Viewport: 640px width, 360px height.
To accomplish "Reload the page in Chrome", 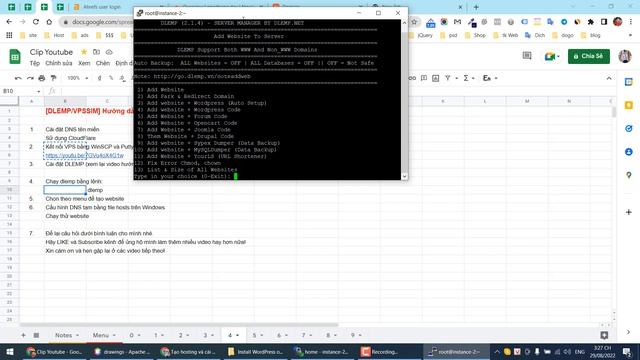I will 36,22.
